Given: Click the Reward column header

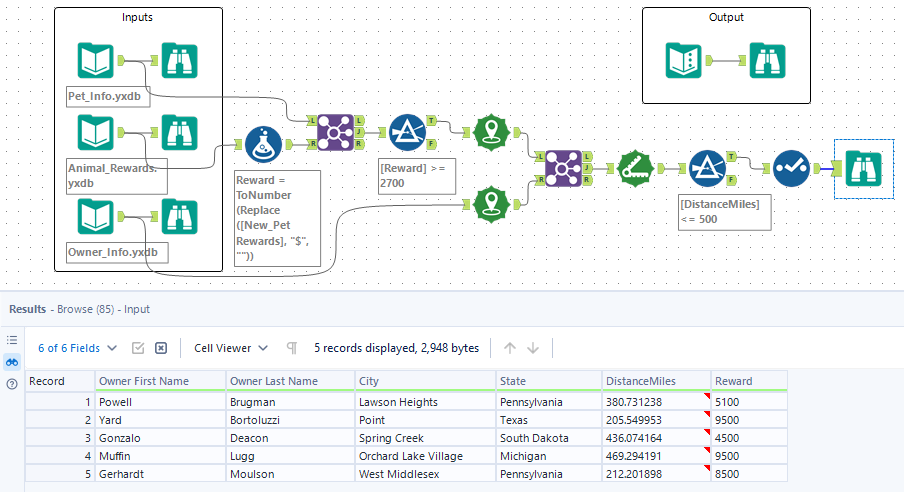Looking at the screenshot, I should point(749,381).
